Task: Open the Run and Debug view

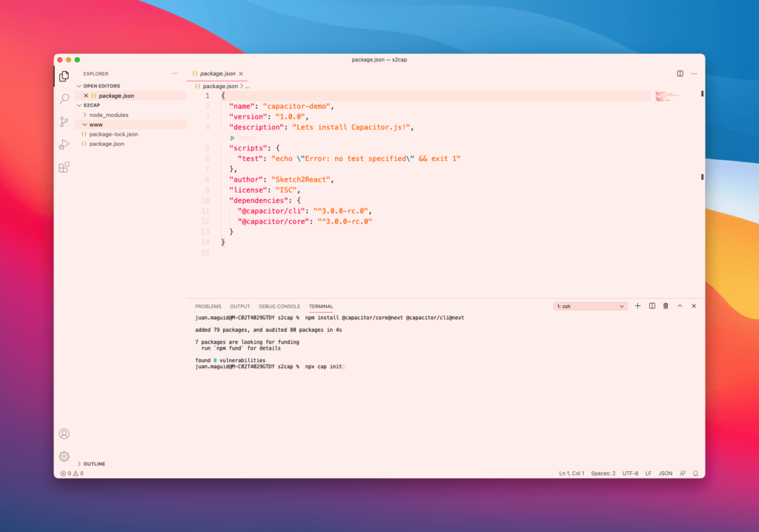Action: pyautogui.click(x=64, y=145)
